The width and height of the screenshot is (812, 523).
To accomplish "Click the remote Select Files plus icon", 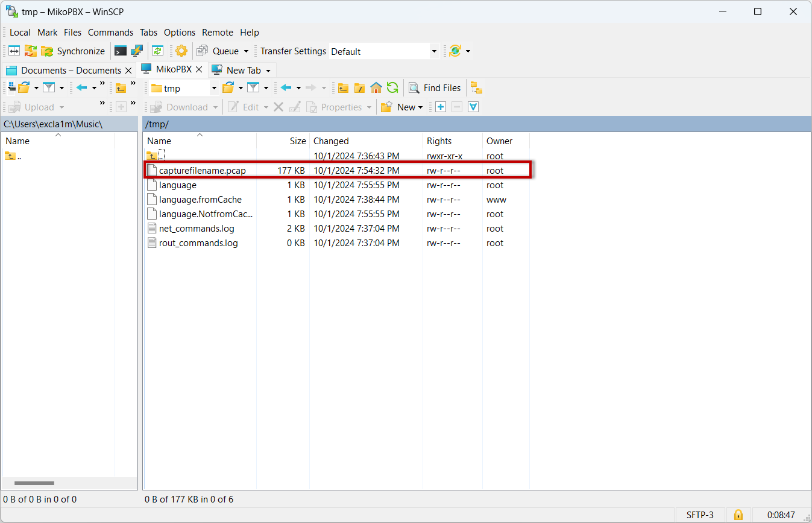I will click(x=441, y=107).
